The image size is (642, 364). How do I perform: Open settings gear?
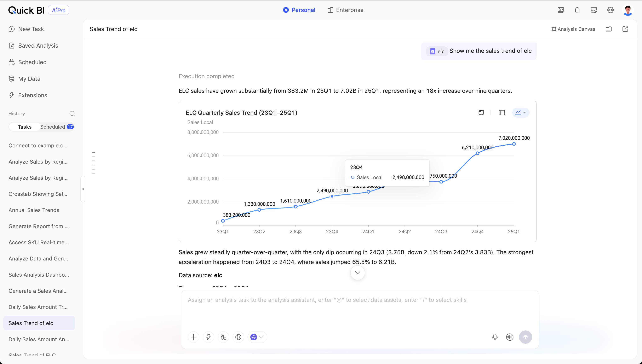(611, 10)
